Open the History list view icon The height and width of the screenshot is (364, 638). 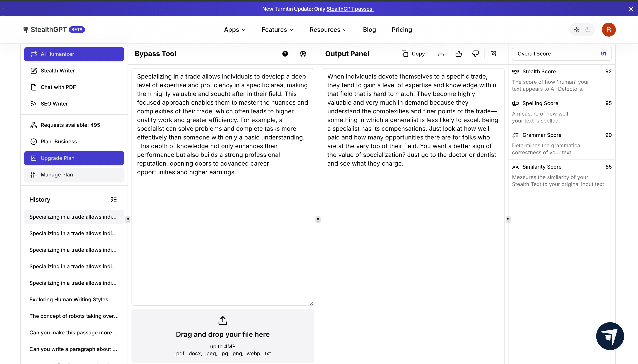114,200
